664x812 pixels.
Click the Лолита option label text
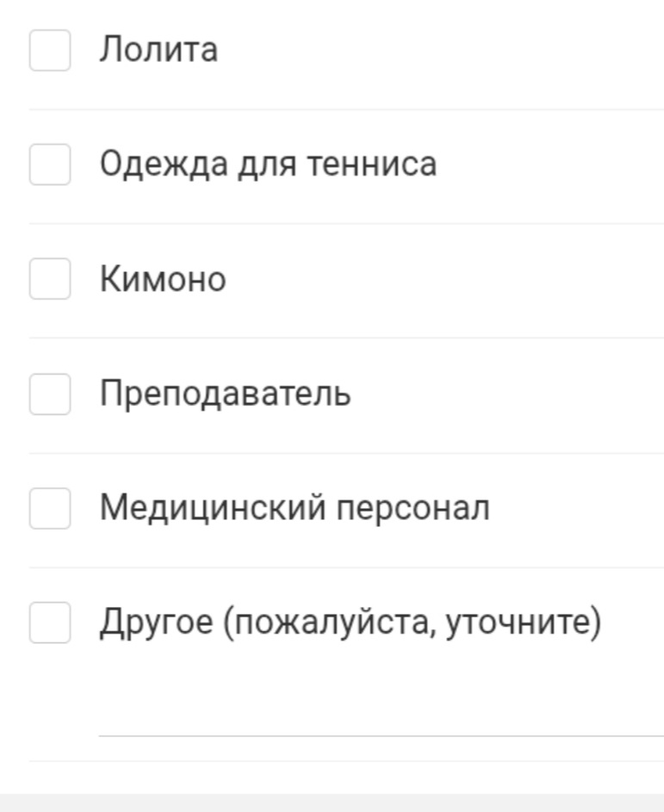click(158, 50)
